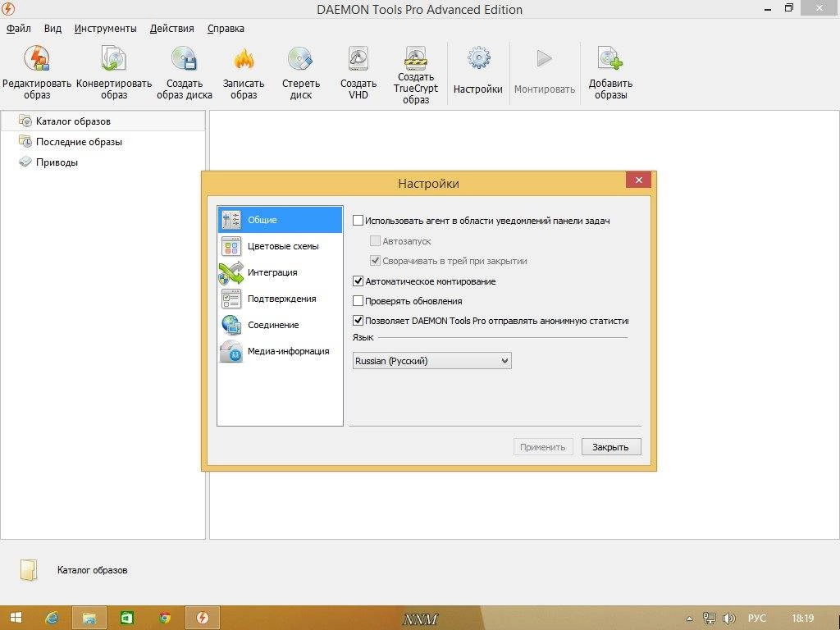Open the Цветовые схемы settings category
Screen dimensions: 840x630
click(280, 246)
